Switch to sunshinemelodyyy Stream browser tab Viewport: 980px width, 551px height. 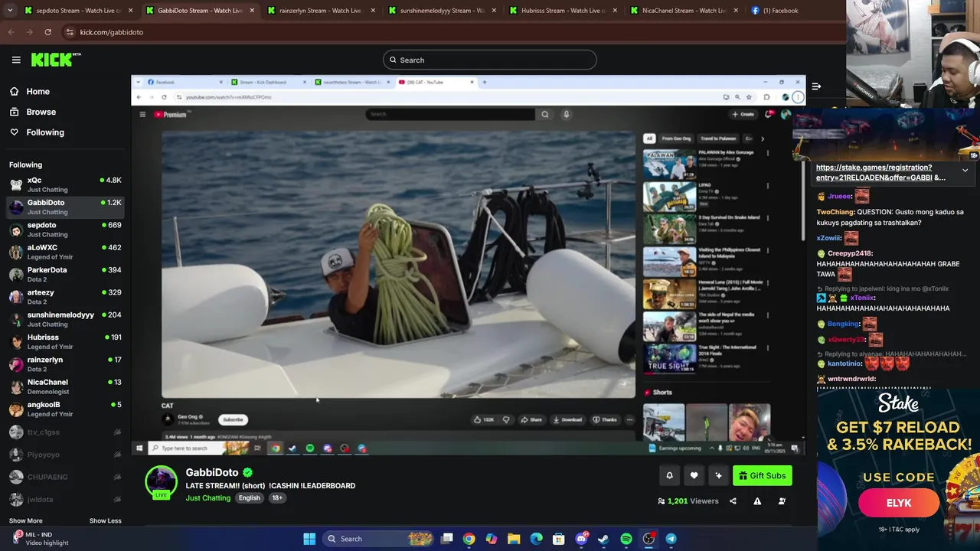(442, 11)
